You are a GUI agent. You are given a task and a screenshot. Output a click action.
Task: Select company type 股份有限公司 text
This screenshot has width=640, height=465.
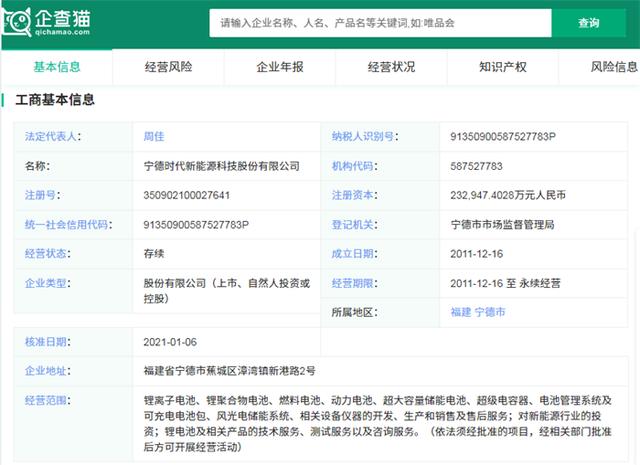pos(227,291)
